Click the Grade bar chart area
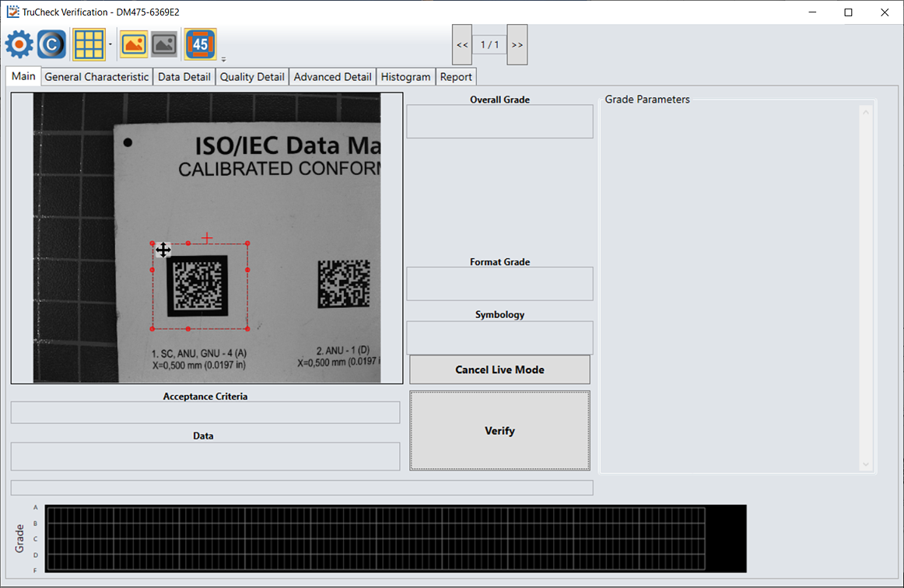The width and height of the screenshot is (904, 588). tap(389, 537)
